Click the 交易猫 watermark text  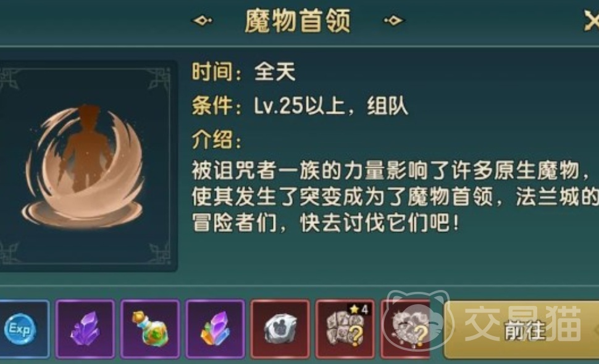(522, 323)
